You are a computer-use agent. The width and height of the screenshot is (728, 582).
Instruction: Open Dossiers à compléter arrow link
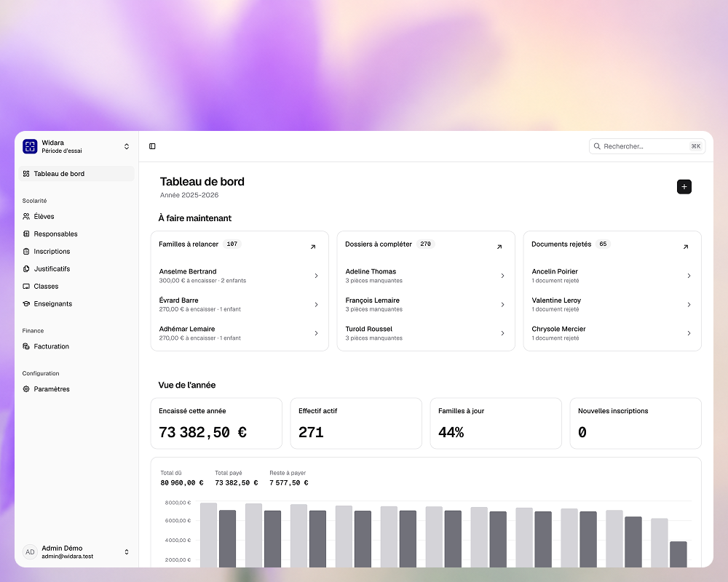coord(499,247)
